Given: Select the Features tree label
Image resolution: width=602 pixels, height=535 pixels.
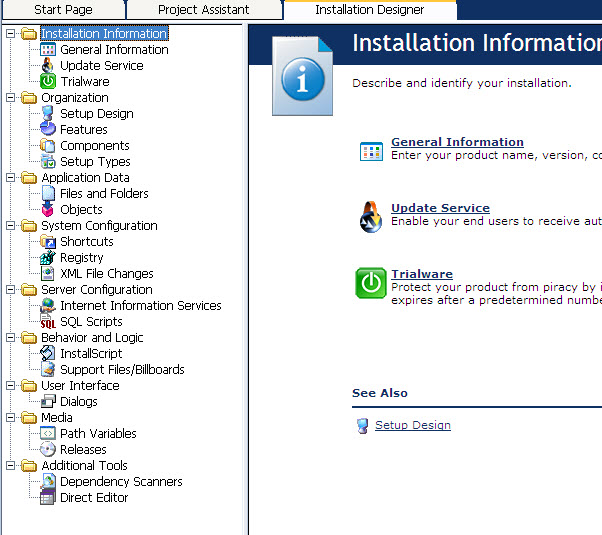Looking at the screenshot, I should pos(84,129).
